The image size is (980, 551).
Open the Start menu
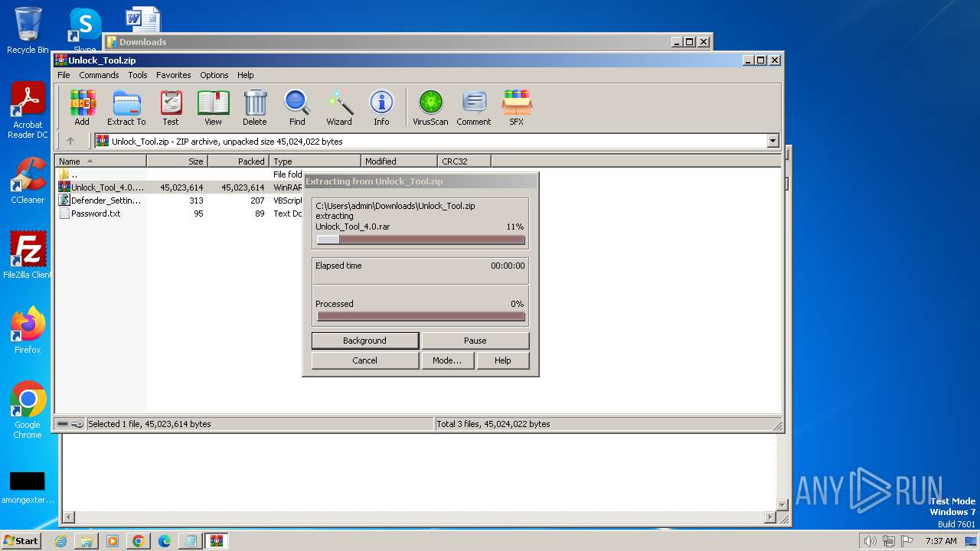point(21,541)
